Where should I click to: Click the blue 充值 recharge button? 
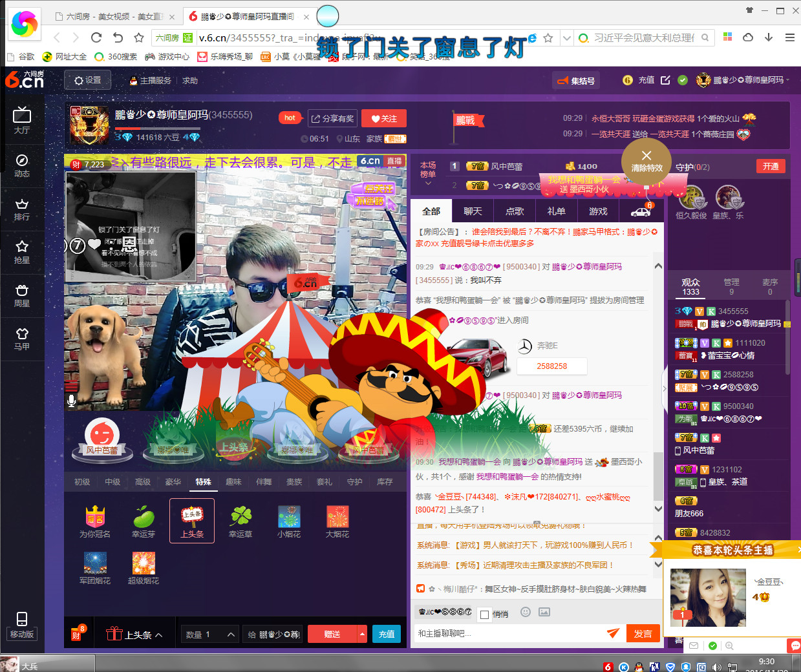click(x=387, y=635)
